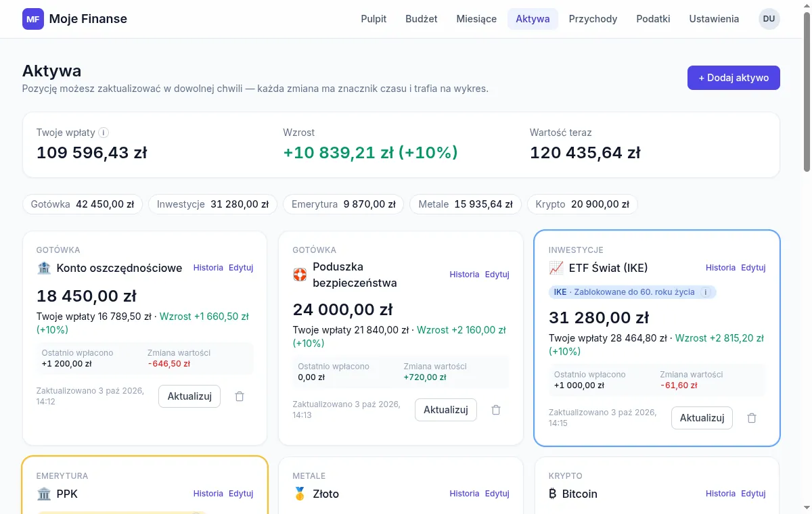
Task: Show info tooltip next to Twoje wpłaty
Action: 104,133
